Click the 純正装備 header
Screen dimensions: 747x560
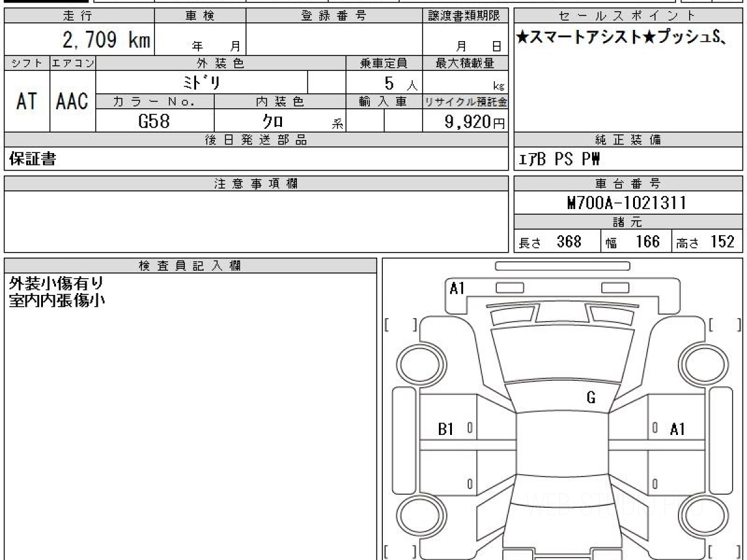628,140
